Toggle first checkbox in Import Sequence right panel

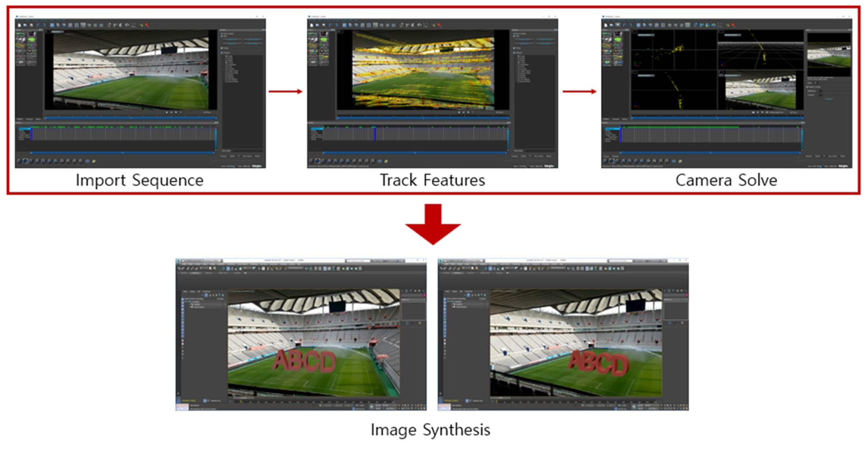[x=222, y=33]
